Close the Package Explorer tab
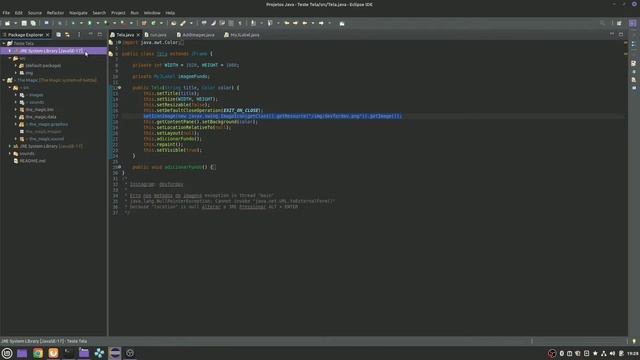 pos(47,35)
